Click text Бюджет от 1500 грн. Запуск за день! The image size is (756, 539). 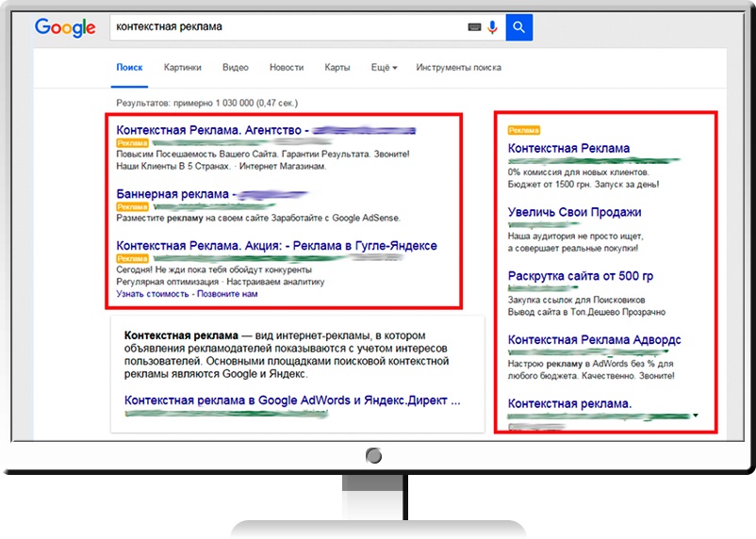[x=583, y=184]
